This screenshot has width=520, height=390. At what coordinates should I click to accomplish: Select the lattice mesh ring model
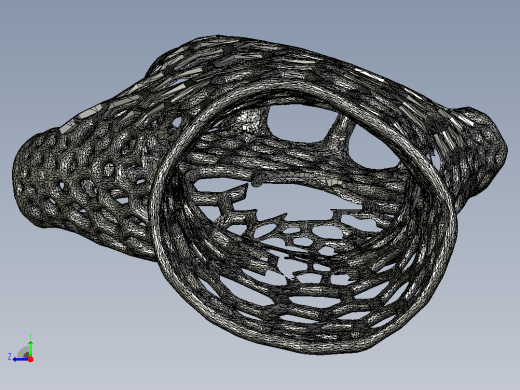coord(260,194)
